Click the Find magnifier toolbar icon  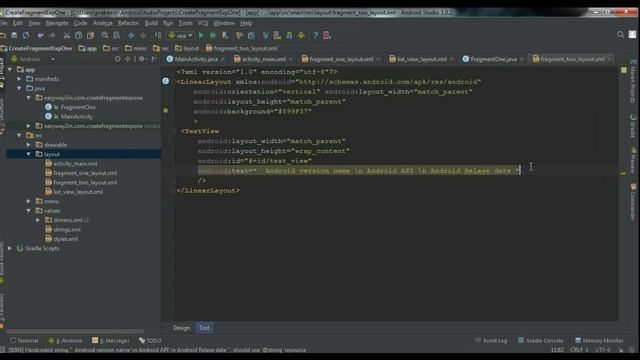pyautogui.click(x=105, y=36)
